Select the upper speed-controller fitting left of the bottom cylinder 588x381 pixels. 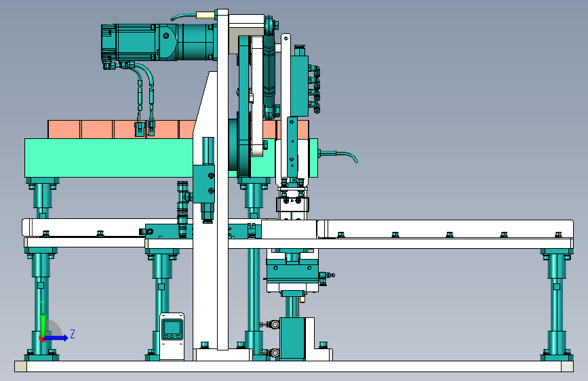(270, 324)
